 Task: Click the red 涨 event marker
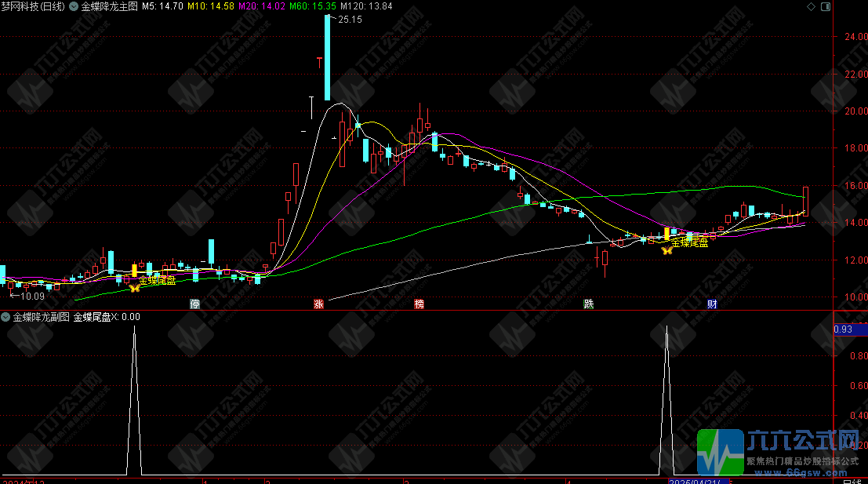click(x=319, y=304)
